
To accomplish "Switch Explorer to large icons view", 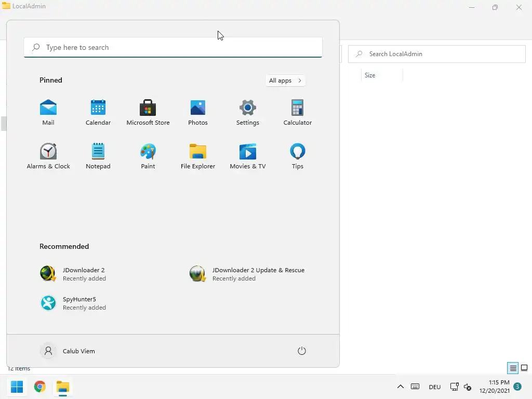I will (x=524, y=368).
